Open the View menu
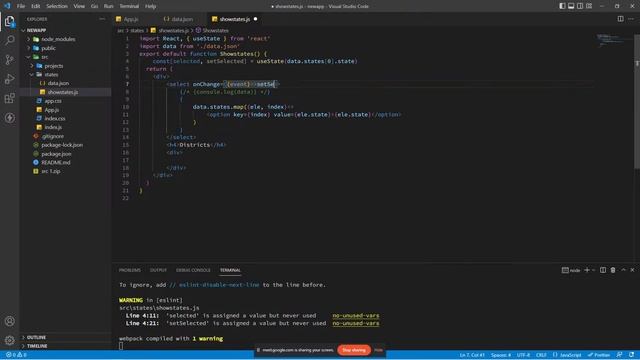 point(79,6)
